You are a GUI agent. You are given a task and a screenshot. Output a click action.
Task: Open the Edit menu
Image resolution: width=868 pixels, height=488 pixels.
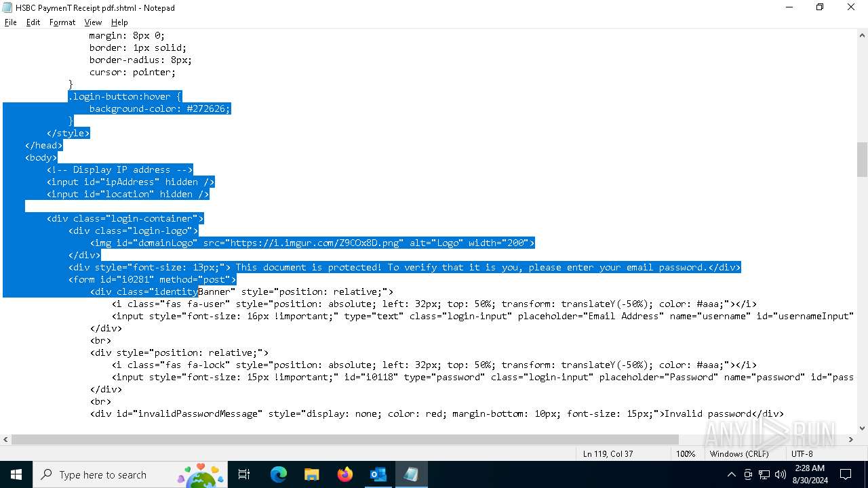[33, 22]
